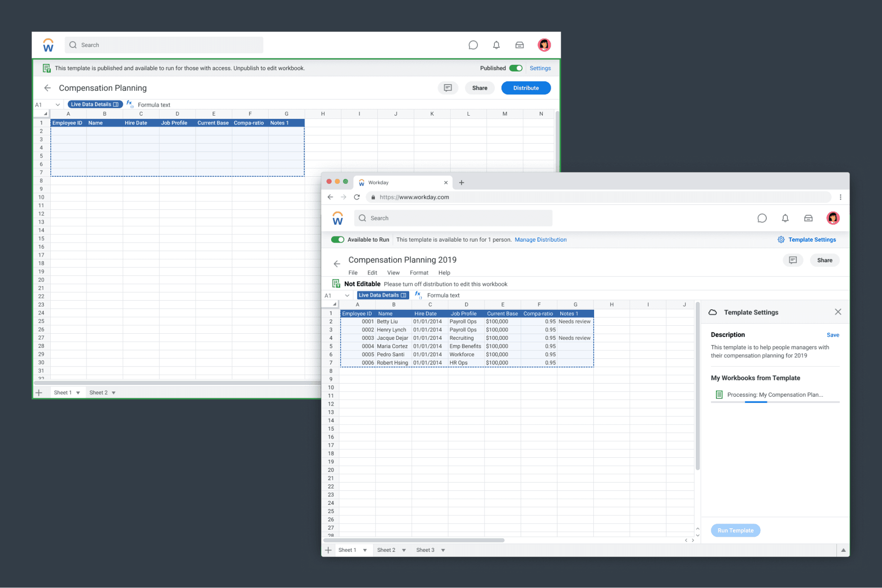
Task: Open Sheet 3 dropdown arrow in front window
Action: tap(443, 550)
